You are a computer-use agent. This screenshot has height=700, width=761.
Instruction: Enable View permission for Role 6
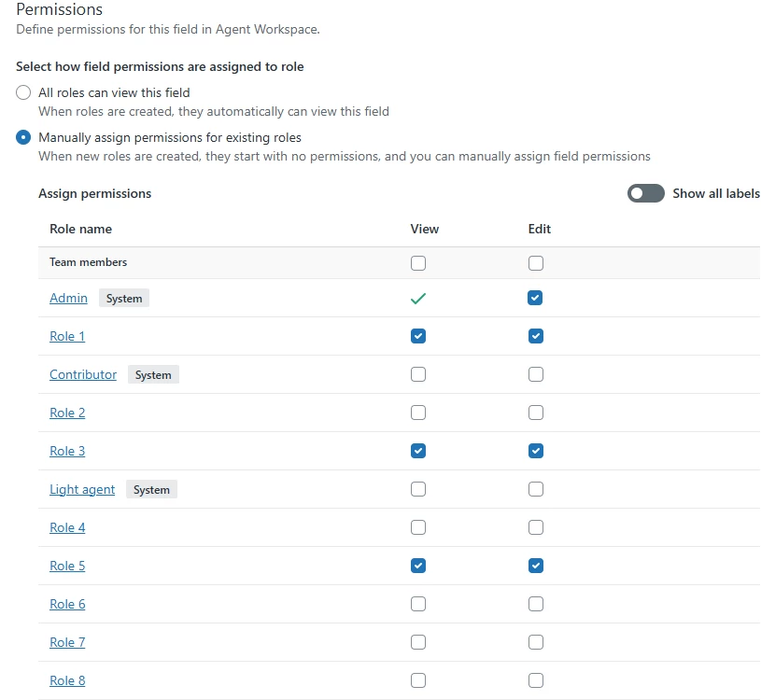(x=418, y=604)
